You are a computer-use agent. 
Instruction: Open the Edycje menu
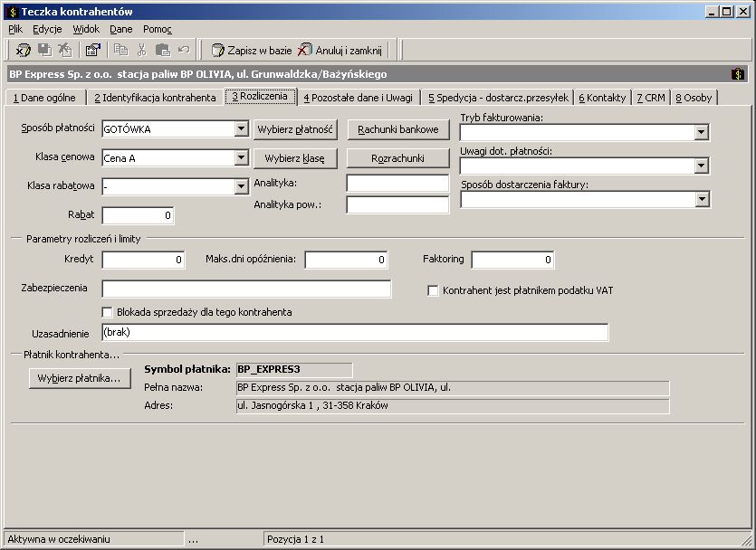click(x=47, y=29)
